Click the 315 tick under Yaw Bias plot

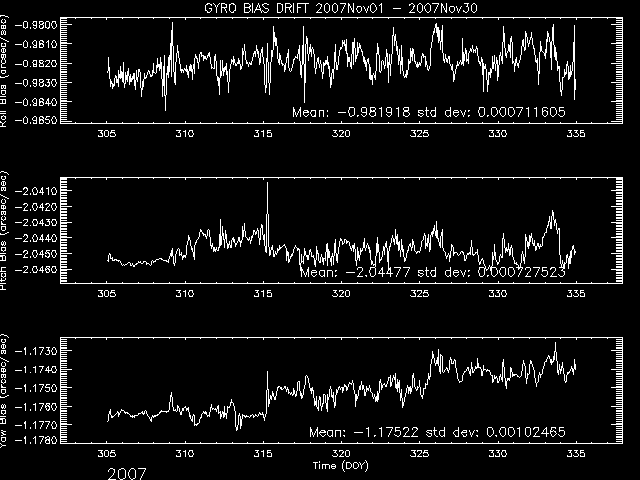(x=263, y=453)
